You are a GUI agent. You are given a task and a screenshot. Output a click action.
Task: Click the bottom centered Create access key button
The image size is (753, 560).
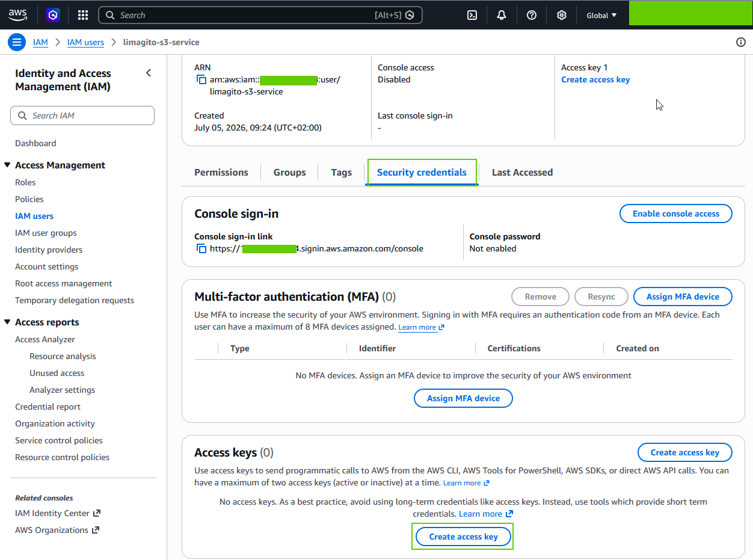463,537
